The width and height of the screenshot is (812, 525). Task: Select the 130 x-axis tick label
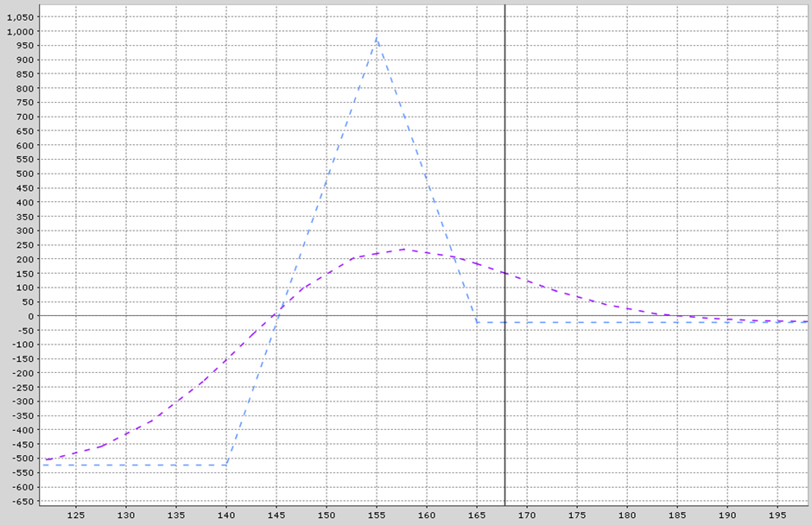pos(126,516)
